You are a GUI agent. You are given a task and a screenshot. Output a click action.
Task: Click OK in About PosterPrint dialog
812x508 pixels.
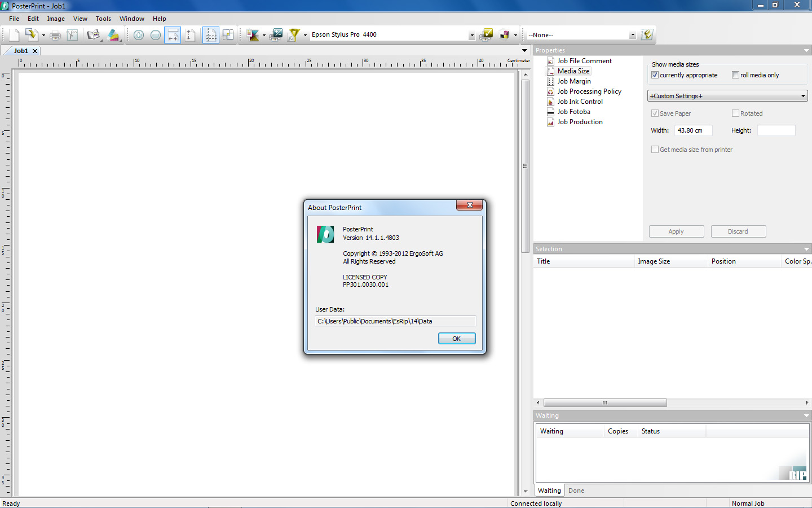click(x=457, y=339)
